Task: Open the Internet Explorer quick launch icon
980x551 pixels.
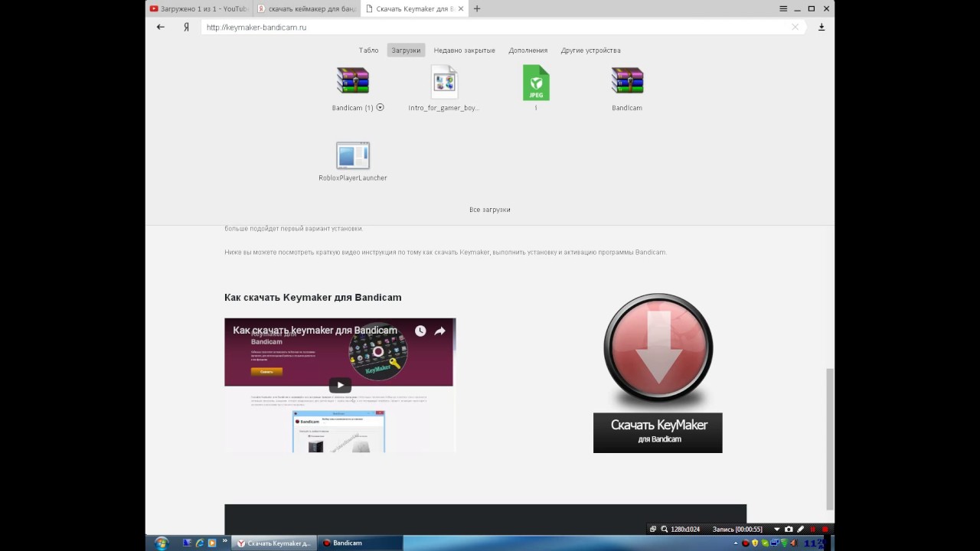Action: click(x=200, y=543)
